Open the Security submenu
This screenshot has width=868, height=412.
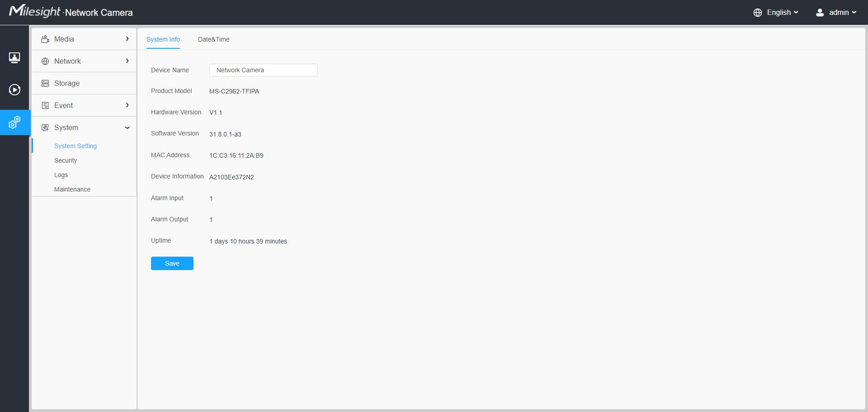pos(66,160)
